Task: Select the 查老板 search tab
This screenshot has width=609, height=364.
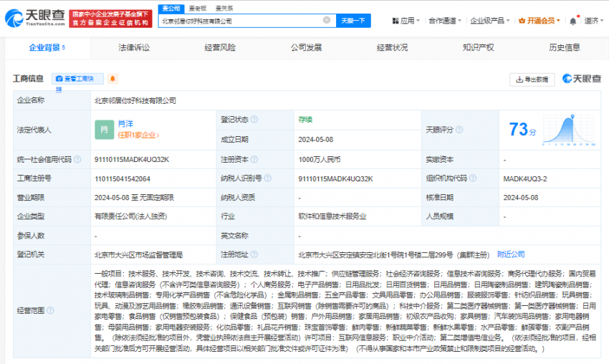Action: click(198, 8)
